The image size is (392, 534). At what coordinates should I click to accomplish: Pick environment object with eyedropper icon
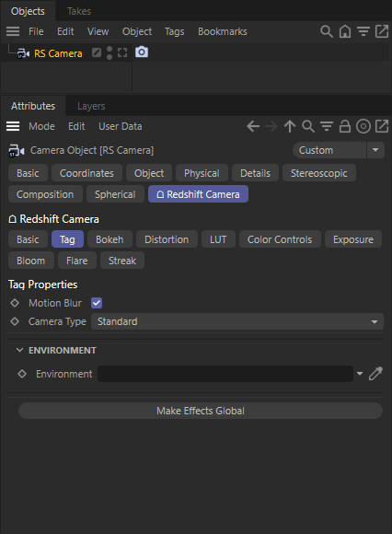point(376,374)
